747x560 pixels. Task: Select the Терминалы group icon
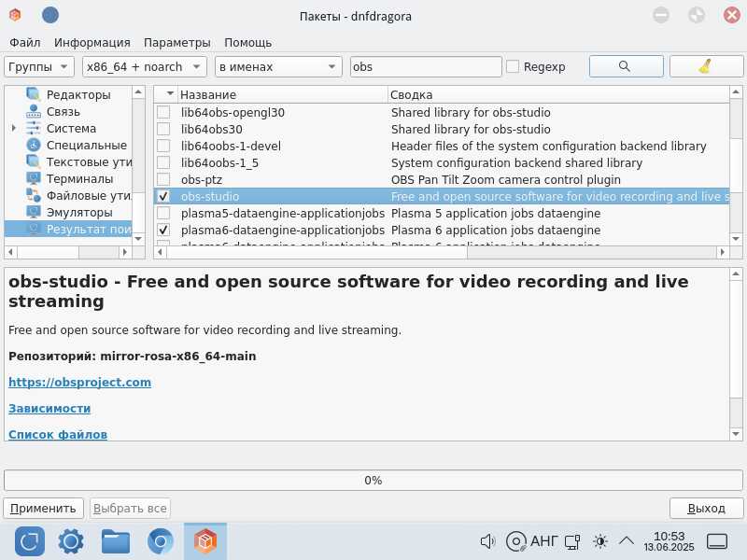point(34,178)
